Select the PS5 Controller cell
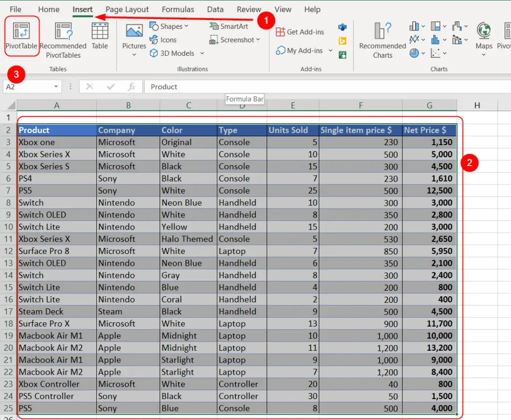The width and height of the screenshot is (511, 420). [57, 396]
